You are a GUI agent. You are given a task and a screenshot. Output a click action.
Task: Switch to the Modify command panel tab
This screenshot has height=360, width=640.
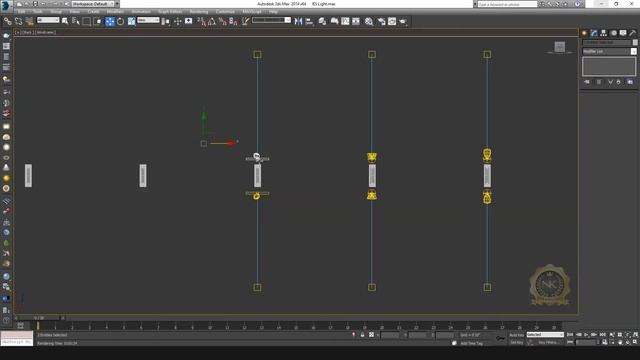point(594,33)
